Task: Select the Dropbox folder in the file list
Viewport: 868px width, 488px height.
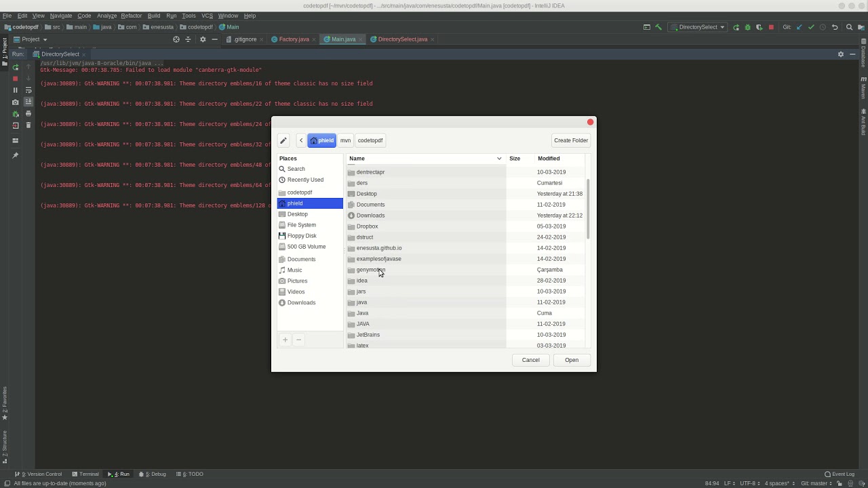Action: (x=465, y=226)
